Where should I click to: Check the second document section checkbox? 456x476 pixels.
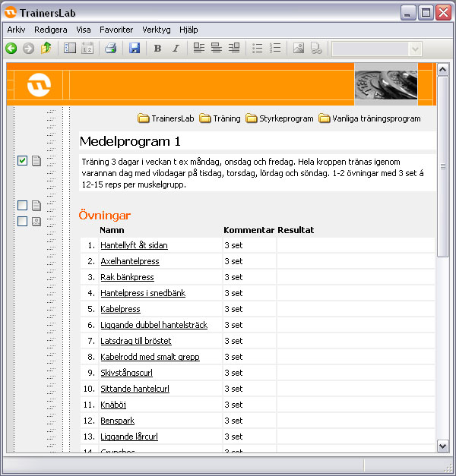coord(22,205)
